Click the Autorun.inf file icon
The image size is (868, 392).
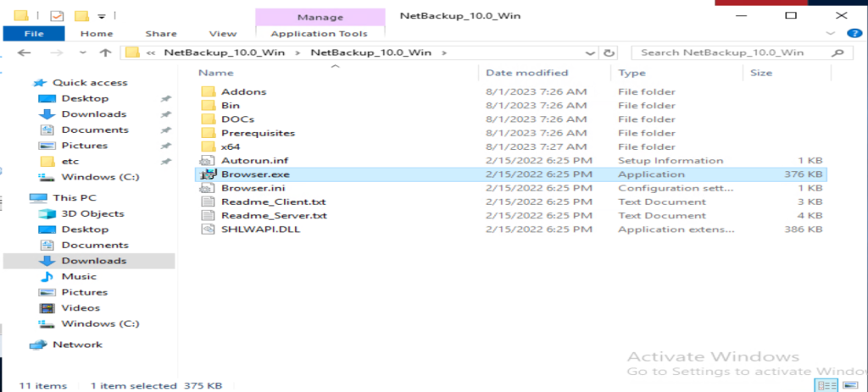pyautogui.click(x=208, y=161)
